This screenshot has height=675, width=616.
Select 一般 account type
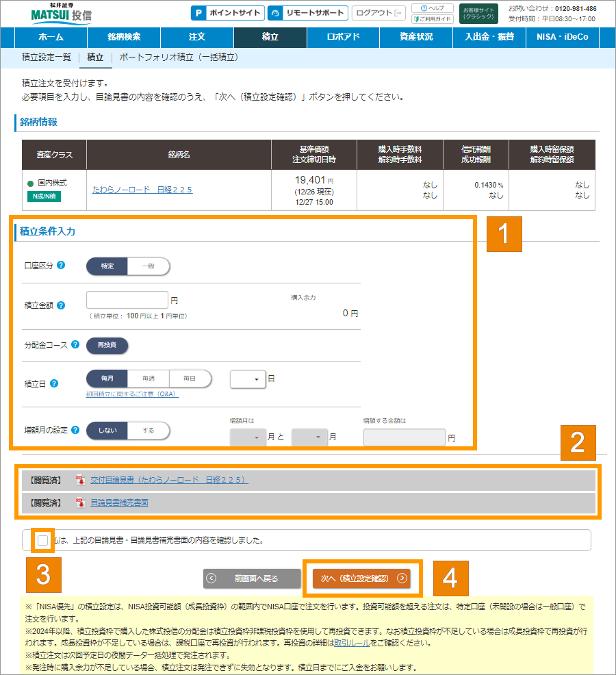(x=148, y=266)
